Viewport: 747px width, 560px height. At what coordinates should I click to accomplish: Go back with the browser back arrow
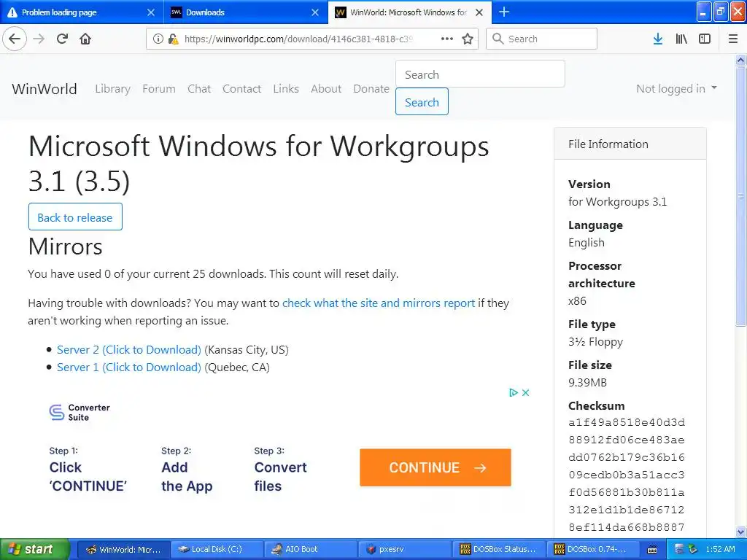point(15,39)
